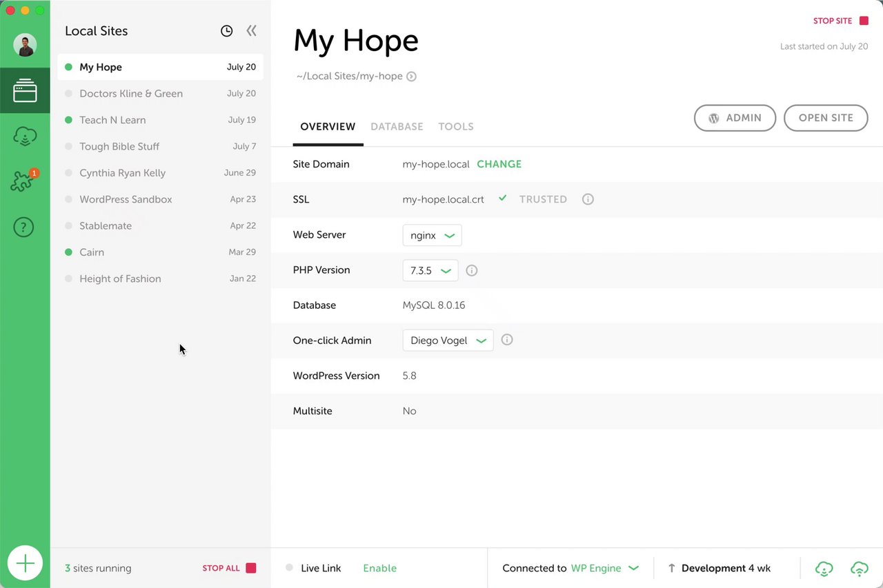Click the One-click Admin info icon
Image resolution: width=883 pixels, height=588 pixels.
(x=507, y=340)
